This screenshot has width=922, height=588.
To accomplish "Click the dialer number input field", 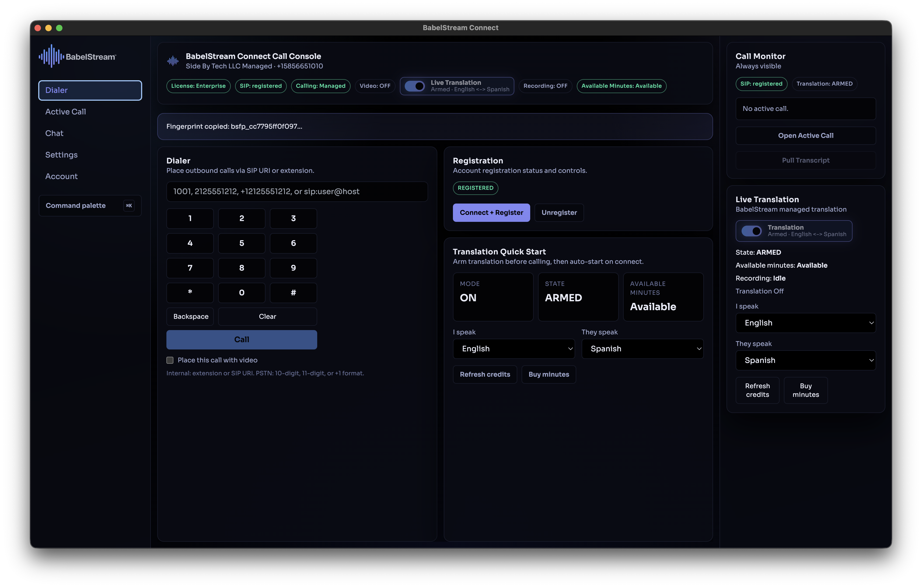I will pyautogui.click(x=297, y=191).
